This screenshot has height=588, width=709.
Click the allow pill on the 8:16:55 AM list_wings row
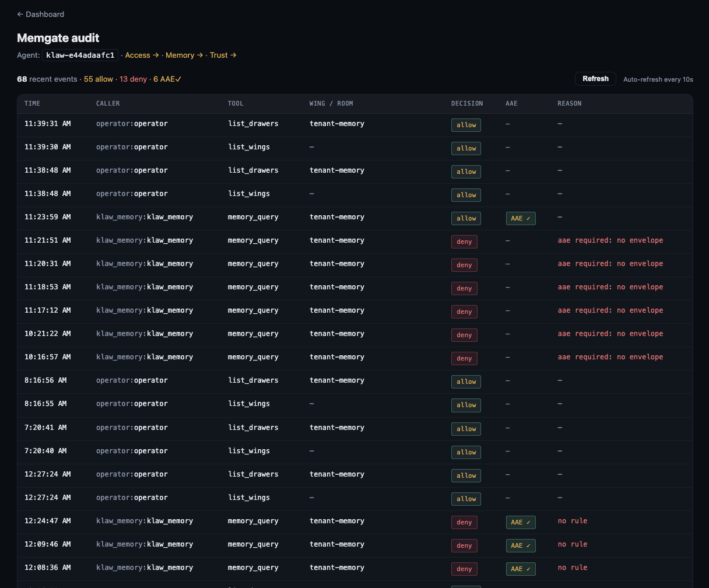pyautogui.click(x=466, y=405)
